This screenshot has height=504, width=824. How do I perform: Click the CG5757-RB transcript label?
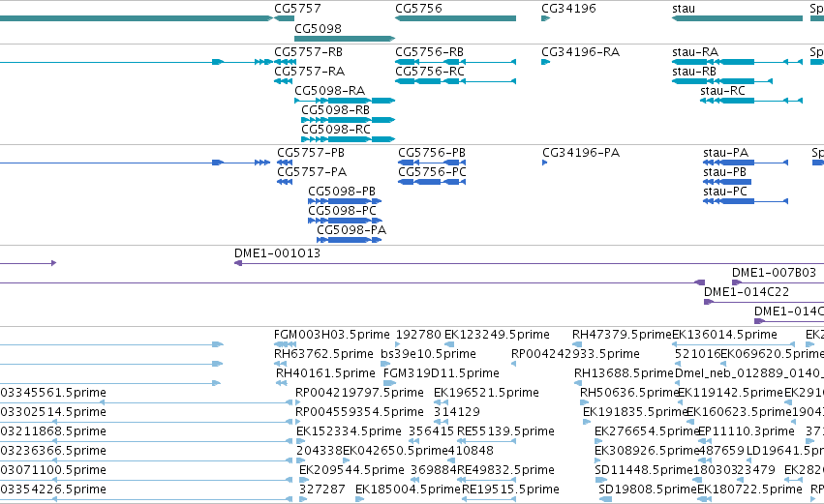pos(309,52)
